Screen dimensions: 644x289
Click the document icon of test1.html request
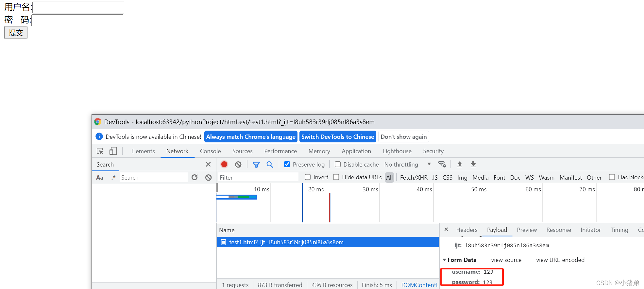point(224,242)
